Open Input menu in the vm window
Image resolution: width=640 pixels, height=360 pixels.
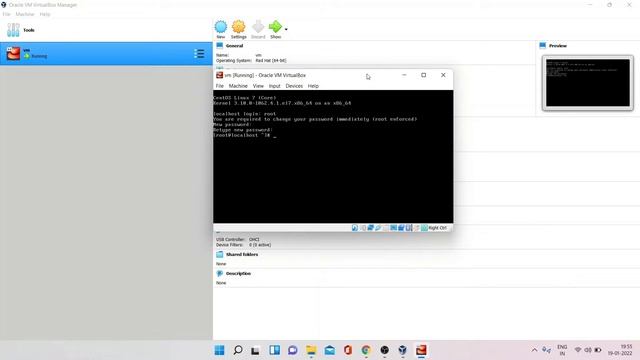[274, 86]
